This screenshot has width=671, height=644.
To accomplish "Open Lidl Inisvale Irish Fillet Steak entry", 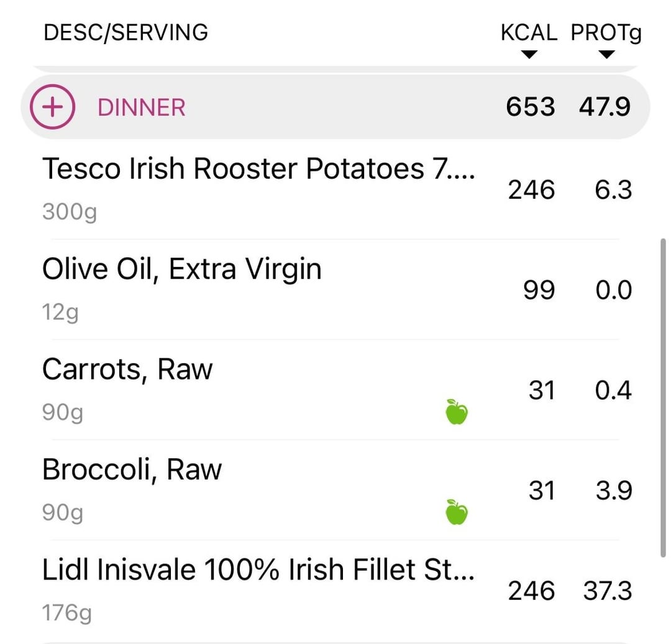I will 258,571.
